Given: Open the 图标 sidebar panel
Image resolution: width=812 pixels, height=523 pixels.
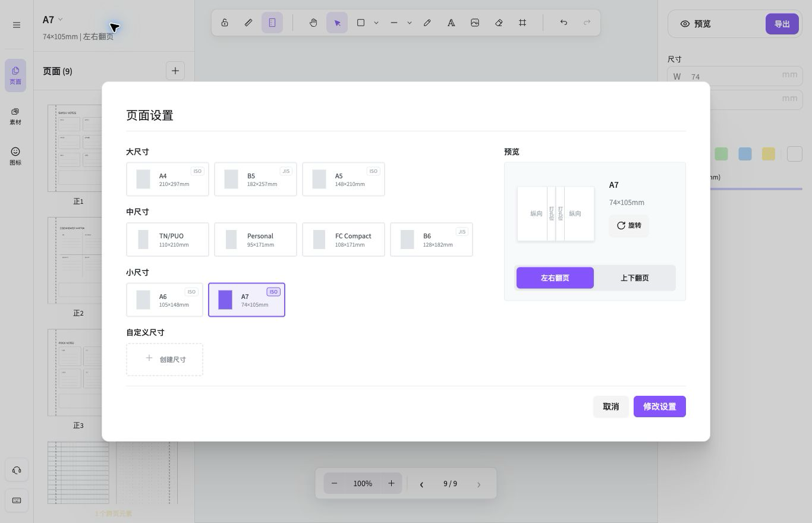Looking at the screenshot, I should point(15,156).
